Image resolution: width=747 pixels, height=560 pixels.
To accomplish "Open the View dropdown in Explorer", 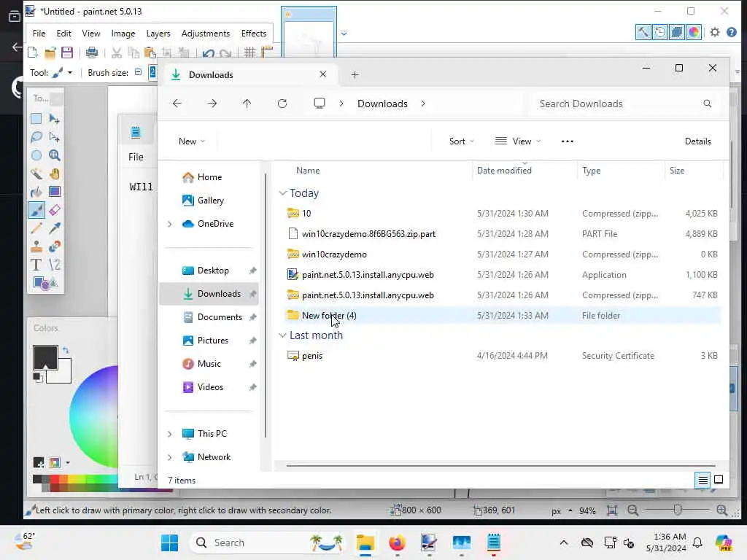I will pos(519,141).
